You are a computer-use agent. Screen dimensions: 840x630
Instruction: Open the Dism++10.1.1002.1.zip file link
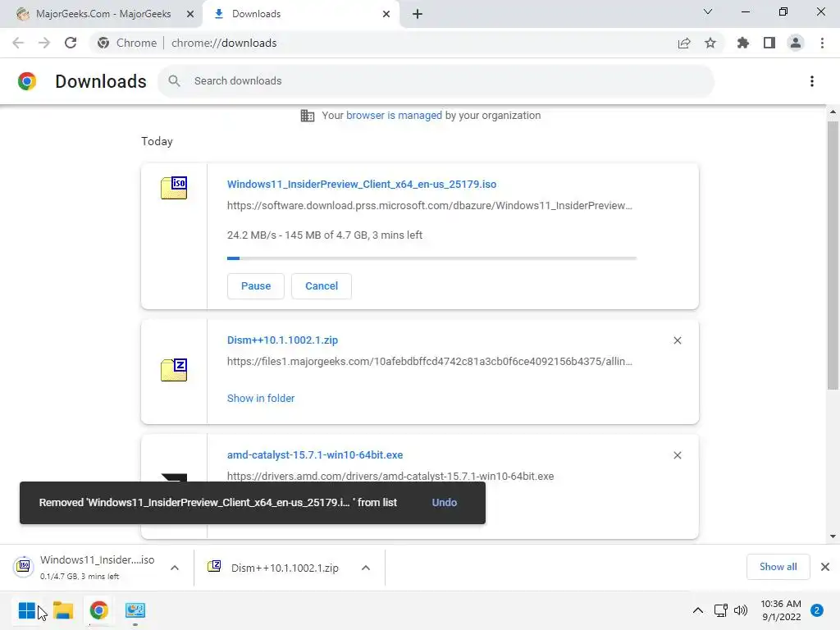click(282, 340)
